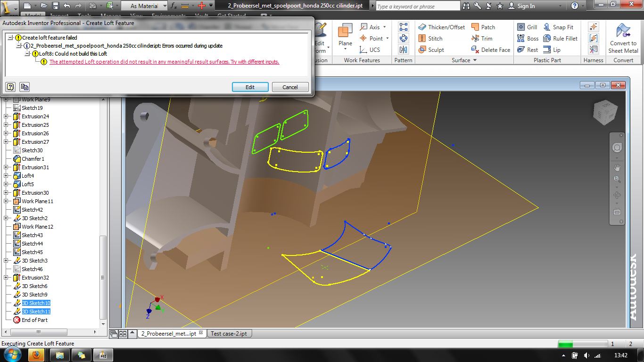The image size is (644, 362).
Task: Select the Thicken/Offset surface tool
Action: tap(441, 27)
